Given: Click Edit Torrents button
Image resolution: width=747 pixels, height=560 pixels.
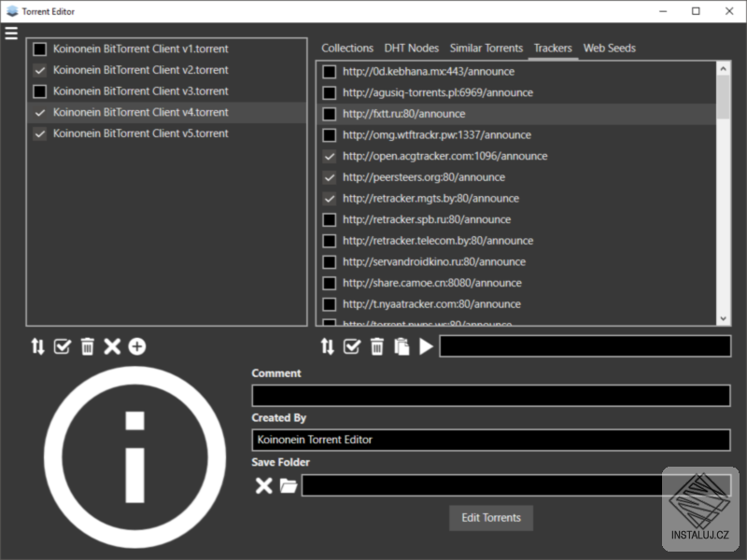Looking at the screenshot, I should click(x=491, y=518).
